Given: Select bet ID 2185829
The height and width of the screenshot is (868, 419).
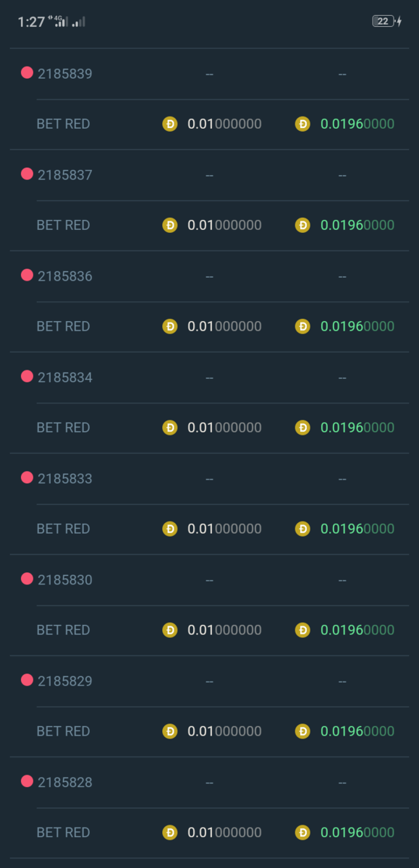Looking at the screenshot, I should (x=65, y=681).
